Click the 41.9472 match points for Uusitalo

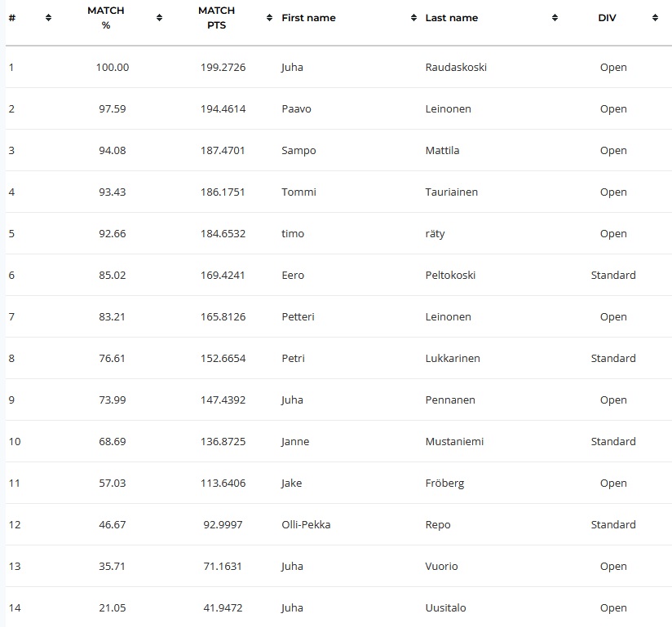click(x=223, y=608)
